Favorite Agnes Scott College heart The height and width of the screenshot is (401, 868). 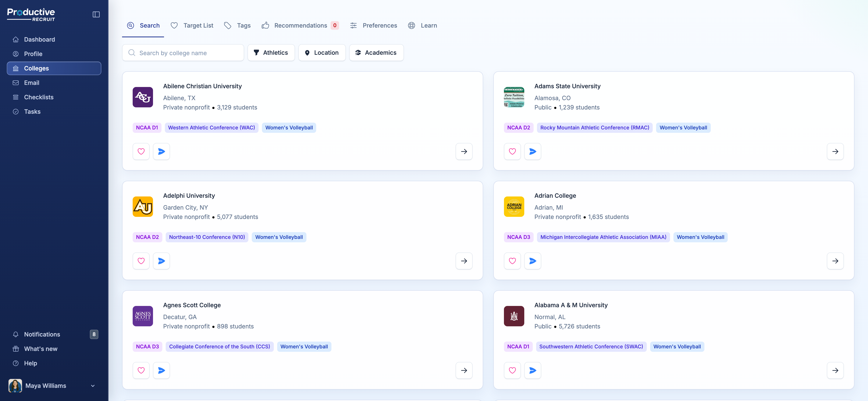(x=141, y=370)
